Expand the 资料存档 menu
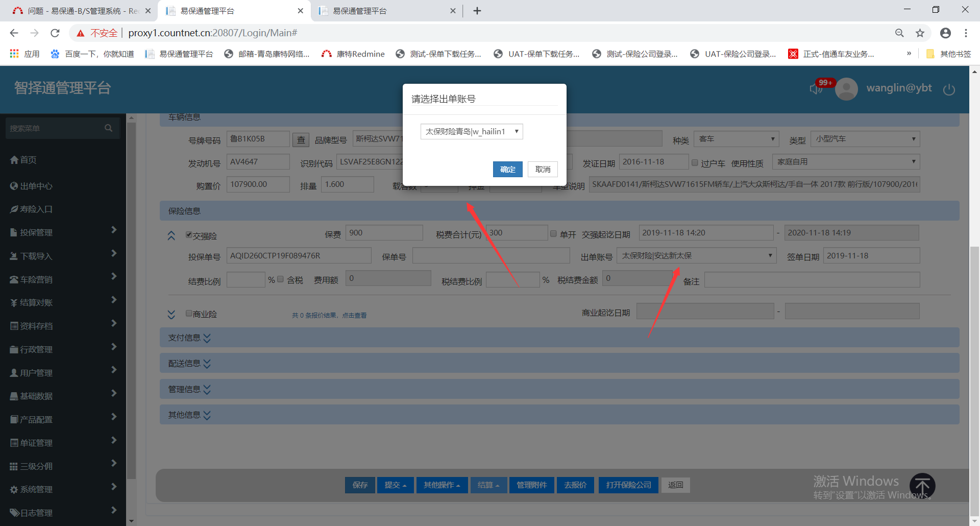The width and height of the screenshot is (980, 526). click(63, 326)
